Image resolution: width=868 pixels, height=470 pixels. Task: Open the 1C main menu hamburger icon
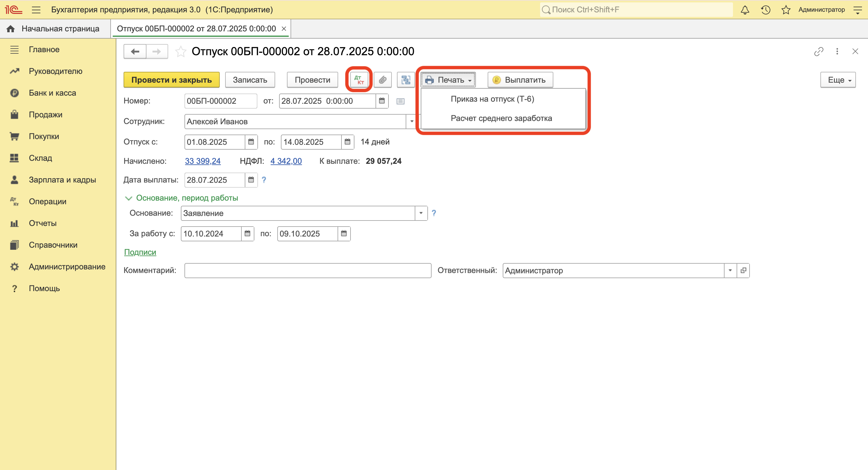36,10
